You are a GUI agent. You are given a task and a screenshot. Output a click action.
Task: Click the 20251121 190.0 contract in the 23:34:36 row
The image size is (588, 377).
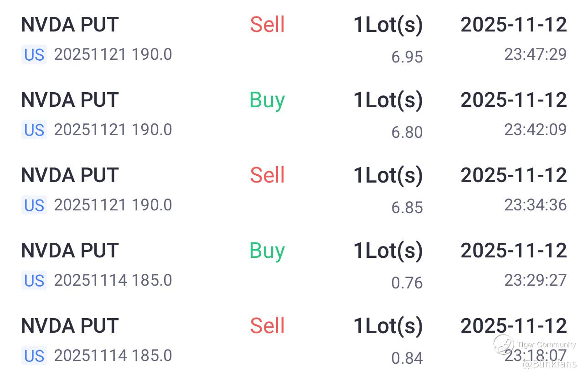coord(113,205)
